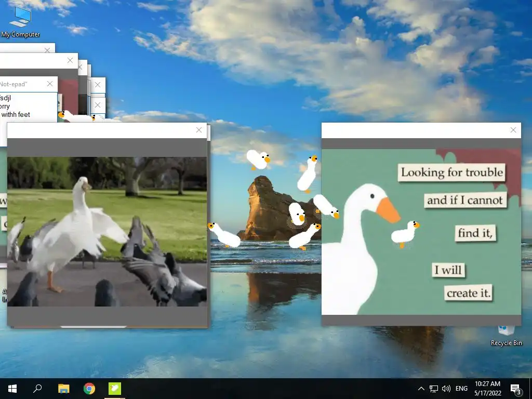Open the notification center icon
532x399 pixels.
(515, 389)
